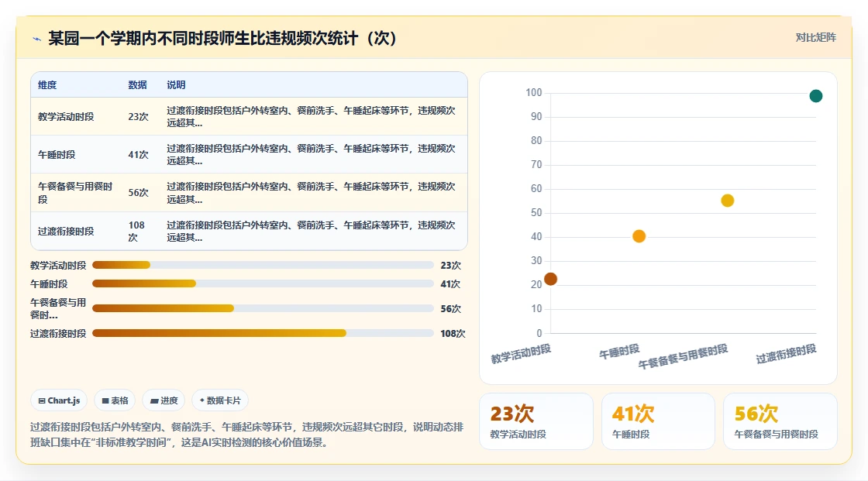Select the 数据卡片 tag

(x=220, y=400)
